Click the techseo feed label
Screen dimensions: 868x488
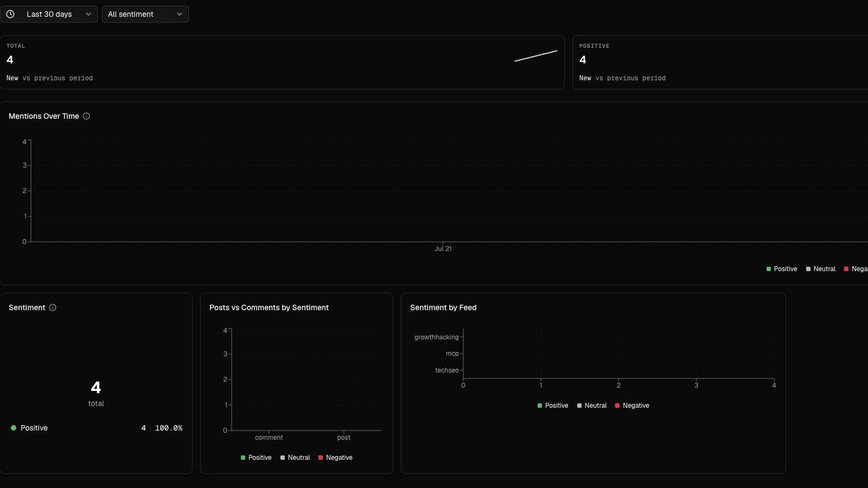[447, 370]
